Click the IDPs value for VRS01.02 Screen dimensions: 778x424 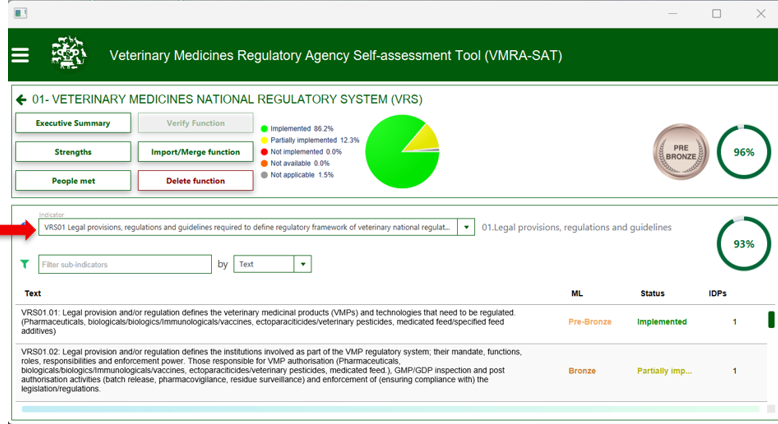click(735, 371)
